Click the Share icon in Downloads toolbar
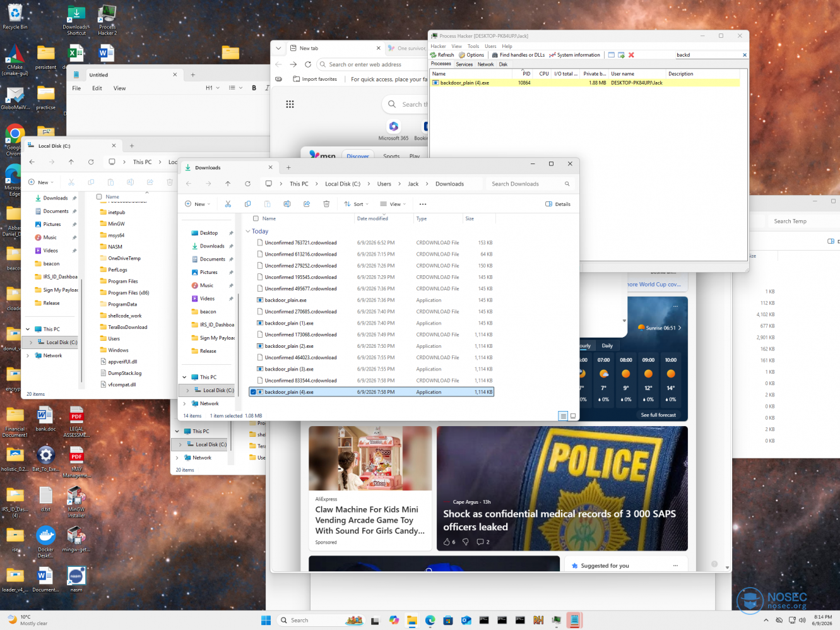 pyautogui.click(x=307, y=204)
